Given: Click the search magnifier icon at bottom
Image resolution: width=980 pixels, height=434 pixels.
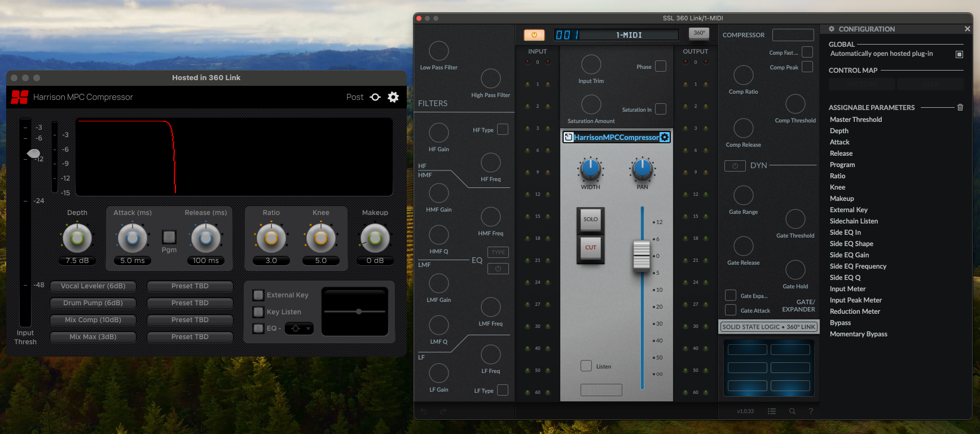Looking at the screenshot, I should coord(792,411).
